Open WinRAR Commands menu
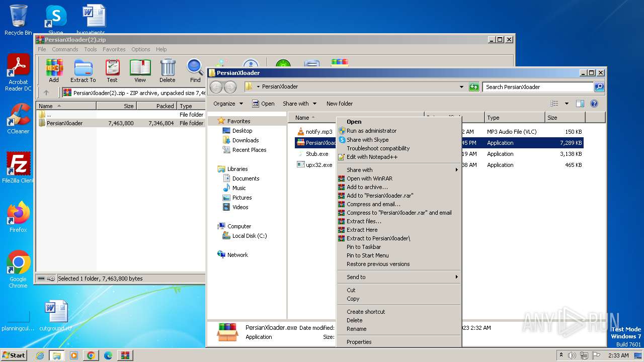 pyautogui.click(x=65, y=49)
